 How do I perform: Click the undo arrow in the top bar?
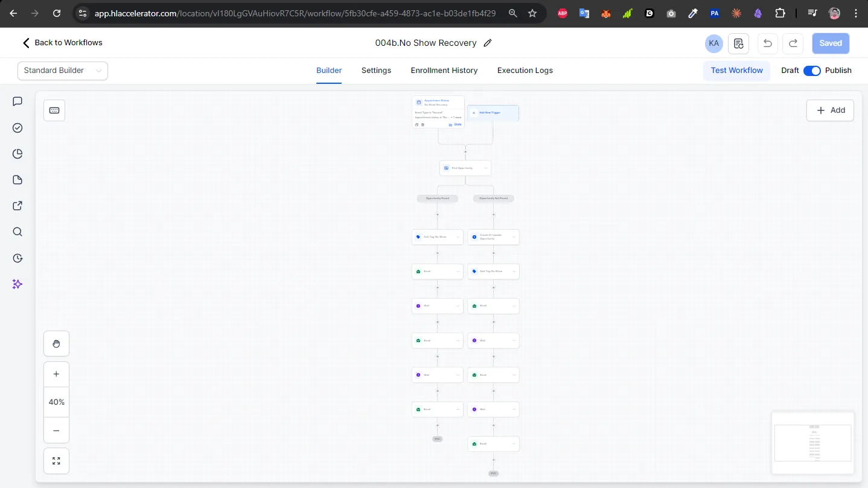point(767,43)
